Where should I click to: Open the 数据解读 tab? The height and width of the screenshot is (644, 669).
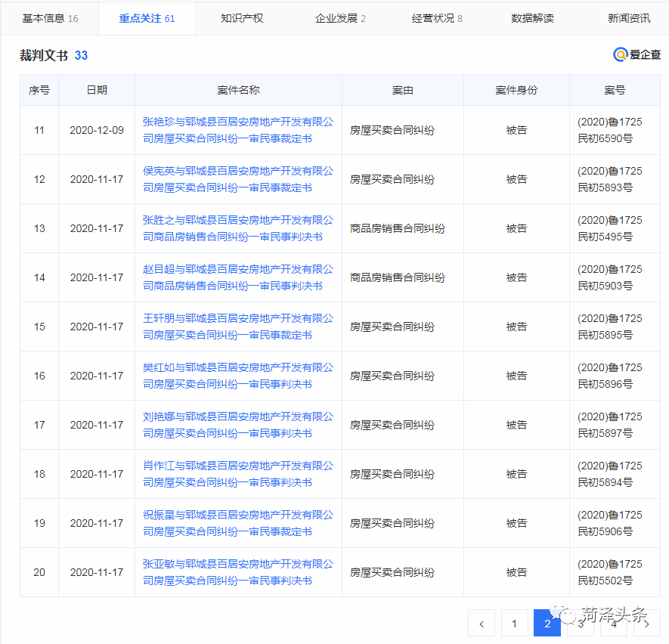[532, 18]
